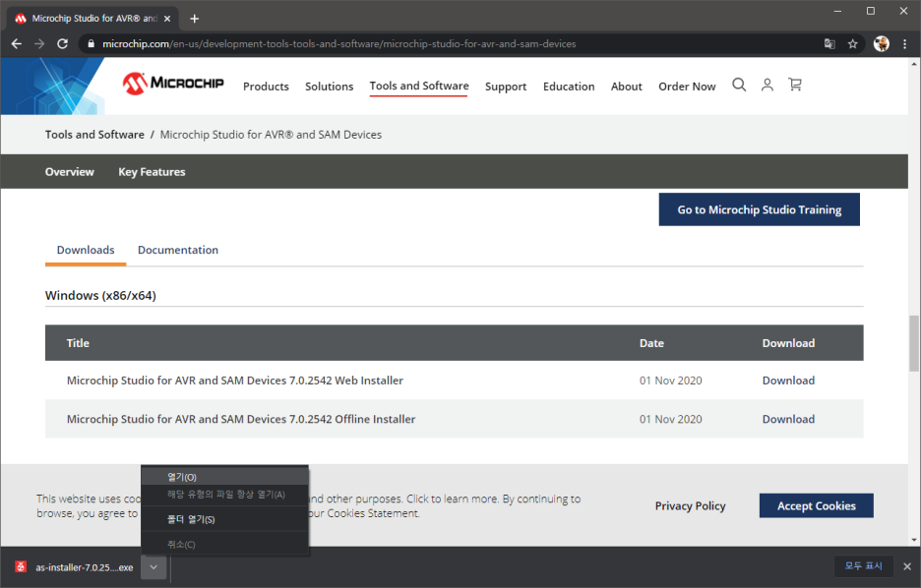The width and height of the screenshot is (921, 588).
Task: Select 열기(O) in the download context menu
Action: click(182, 477)
